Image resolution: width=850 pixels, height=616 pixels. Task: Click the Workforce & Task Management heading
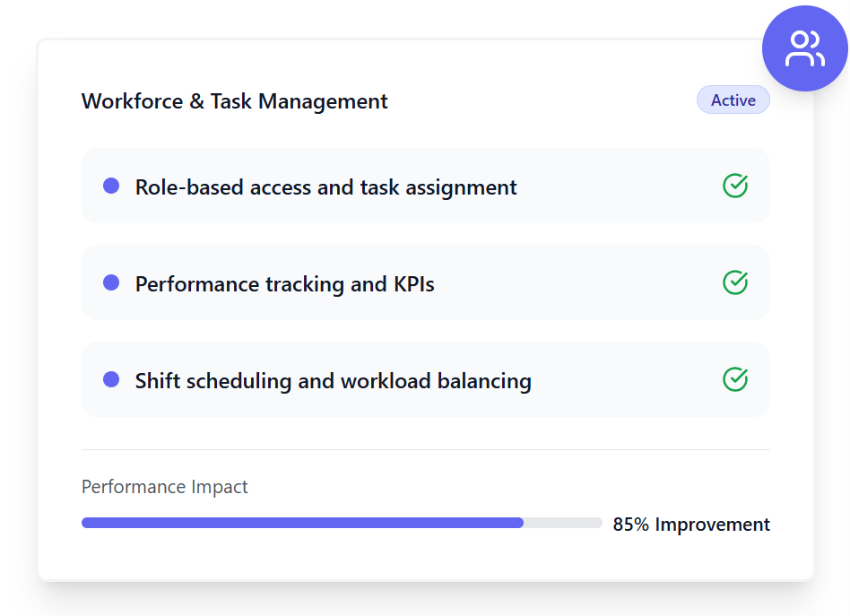click(x=234, y=101)
